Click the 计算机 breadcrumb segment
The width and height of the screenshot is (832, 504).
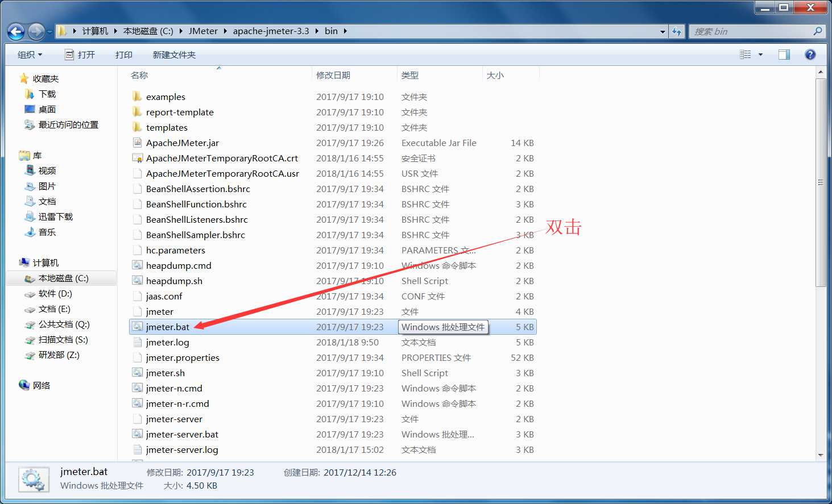point(95,31)
